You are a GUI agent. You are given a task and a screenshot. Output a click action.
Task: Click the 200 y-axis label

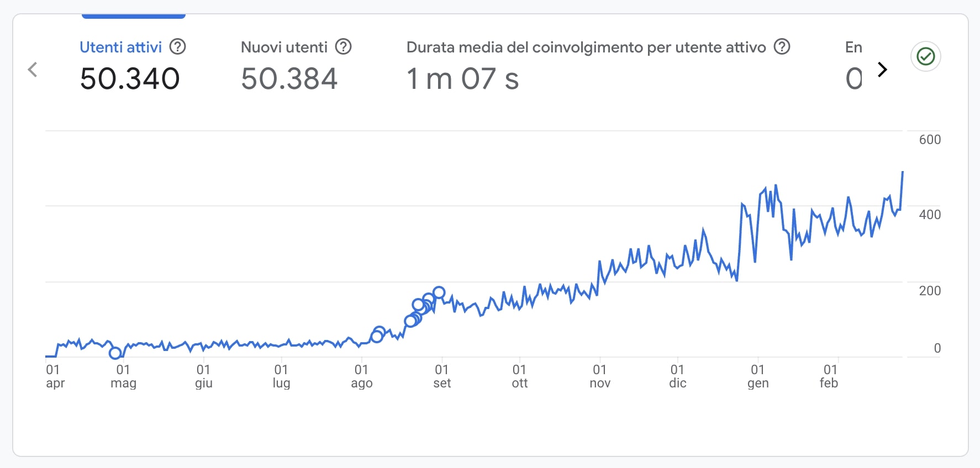click(x=930, y=291)
